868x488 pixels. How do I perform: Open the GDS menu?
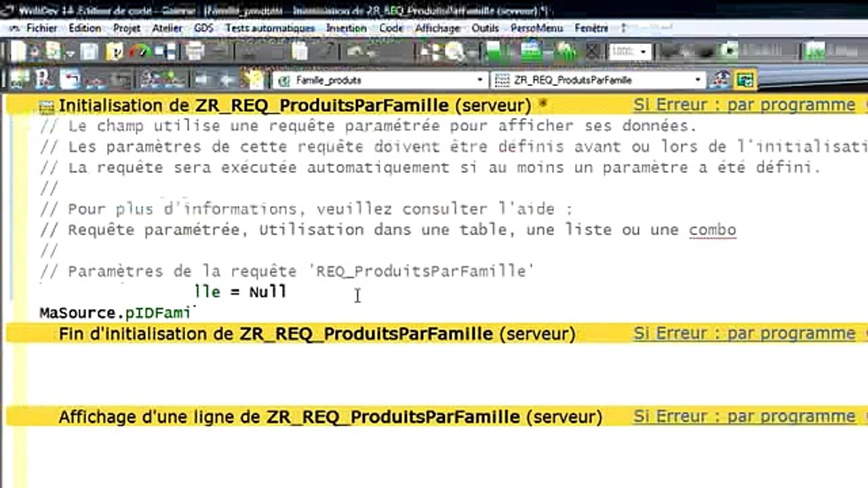[203, 28]
